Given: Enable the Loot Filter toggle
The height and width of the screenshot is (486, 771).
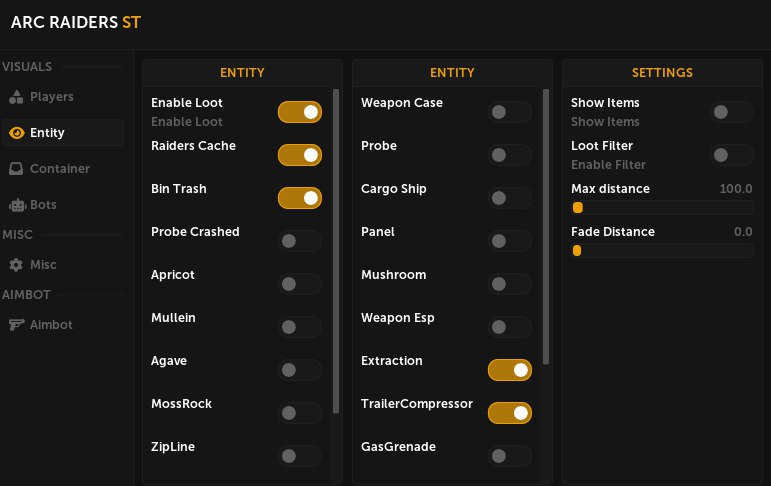Looking at the screenshot, I should pos(732,155).
